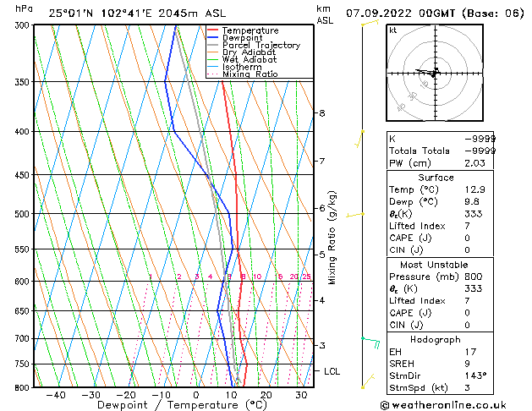
Task: Click the 'Dewpoint / Temperature (°C)' axis title
Action: tap(182, 405)
